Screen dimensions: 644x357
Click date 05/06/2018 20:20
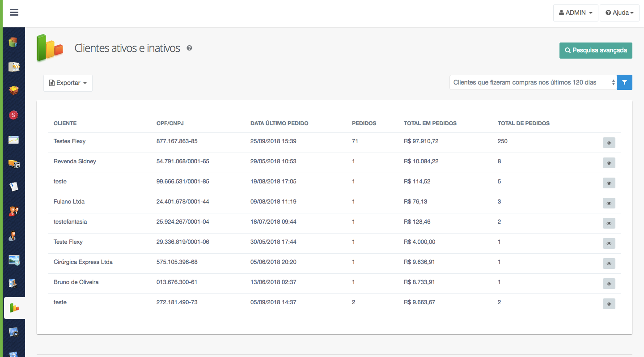tap(273, 262)
